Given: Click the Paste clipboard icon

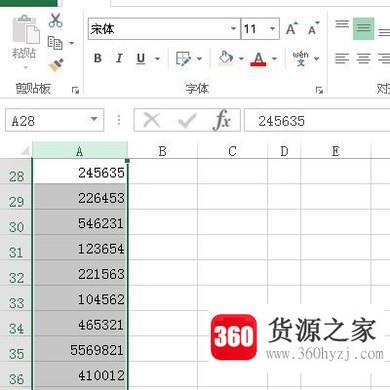Looking at the screenshot, I should (x=26, y=29).
